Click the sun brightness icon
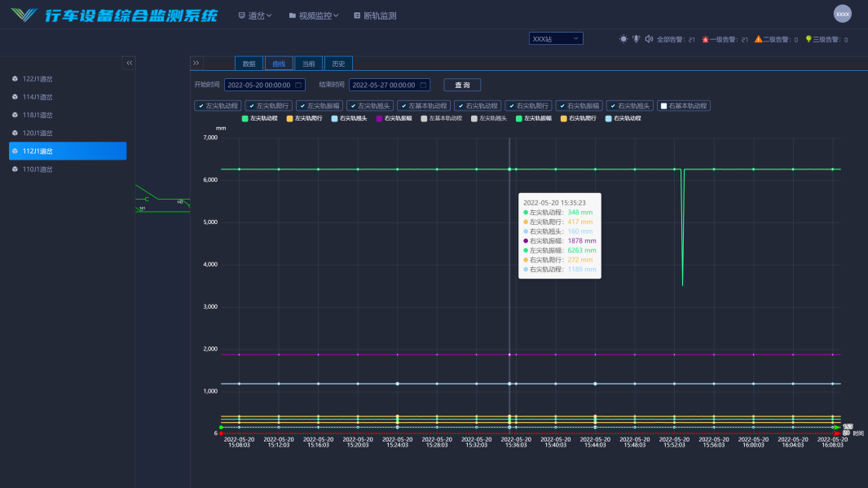 (623, 39)
